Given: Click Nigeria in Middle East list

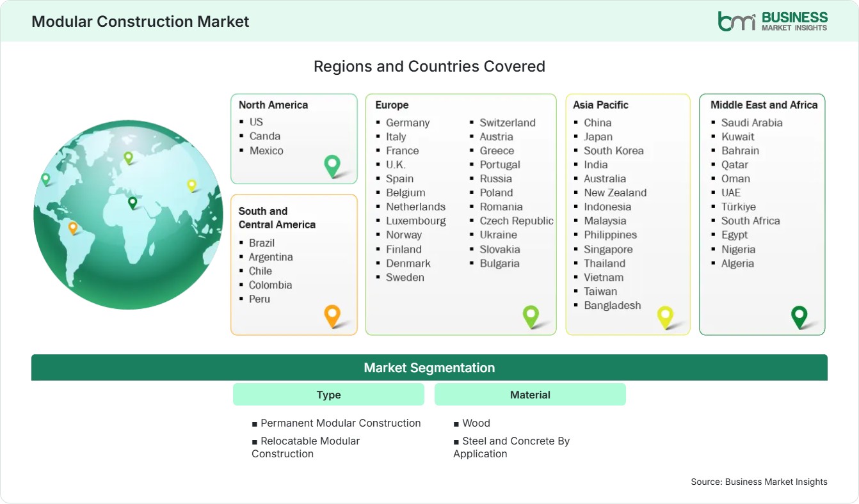Looking at the screenshot, I should pyautogui.click(x=738, y=249).
